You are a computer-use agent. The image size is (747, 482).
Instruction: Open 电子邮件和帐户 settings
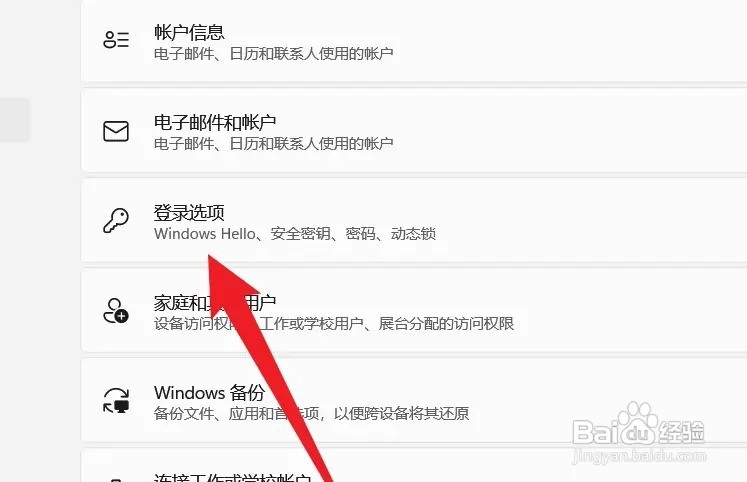414,131
